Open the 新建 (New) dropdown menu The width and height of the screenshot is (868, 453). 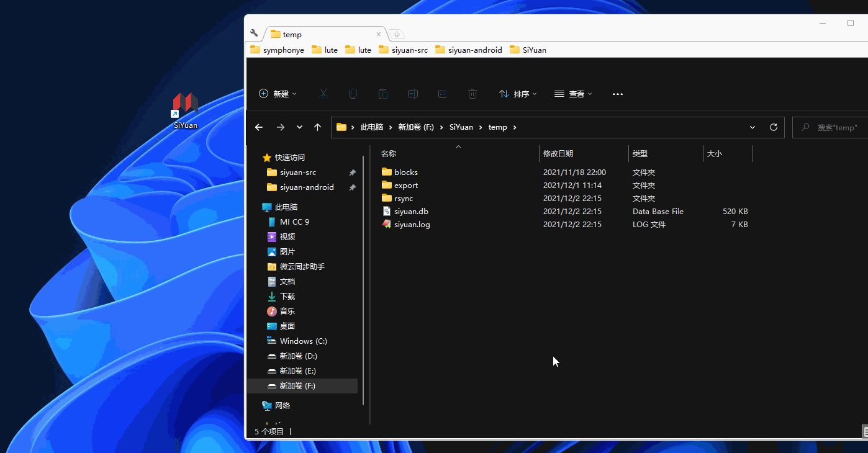click(278, 94)
